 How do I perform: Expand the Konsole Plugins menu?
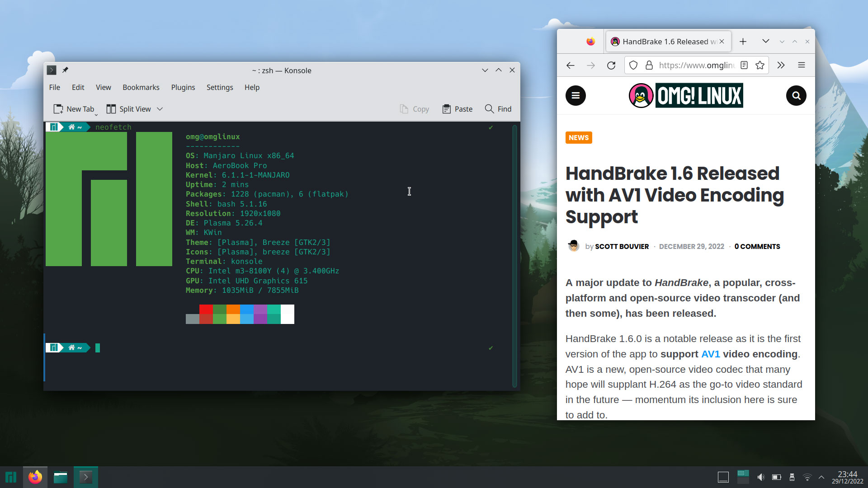183,87
